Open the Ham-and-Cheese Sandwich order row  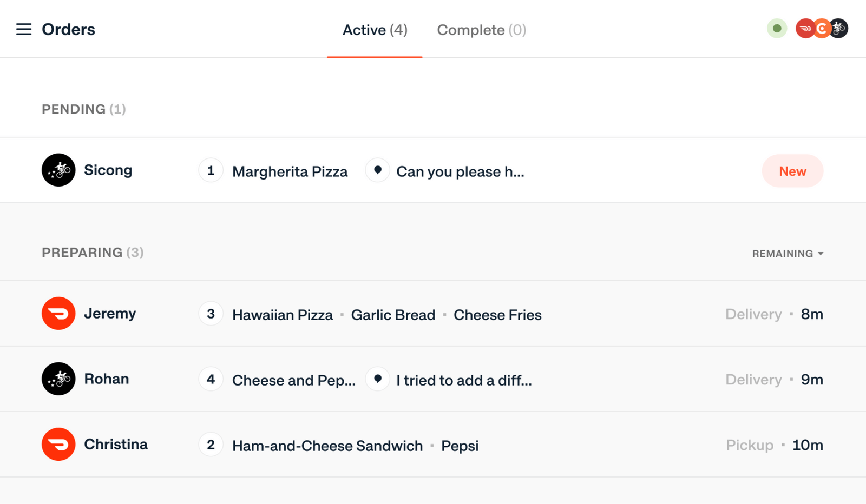coord(433,445)
